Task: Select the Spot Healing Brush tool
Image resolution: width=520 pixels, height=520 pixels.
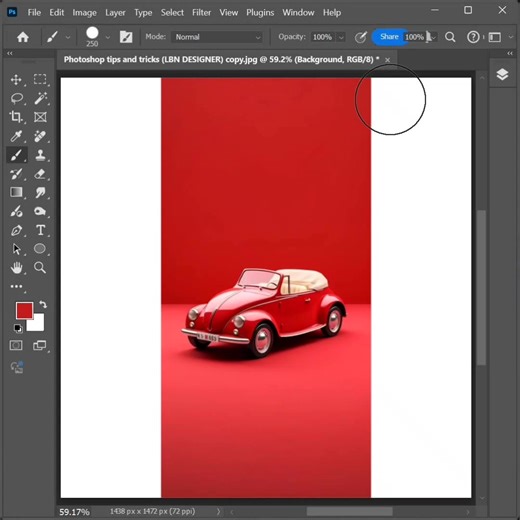Action: click(x=40, y=136)
